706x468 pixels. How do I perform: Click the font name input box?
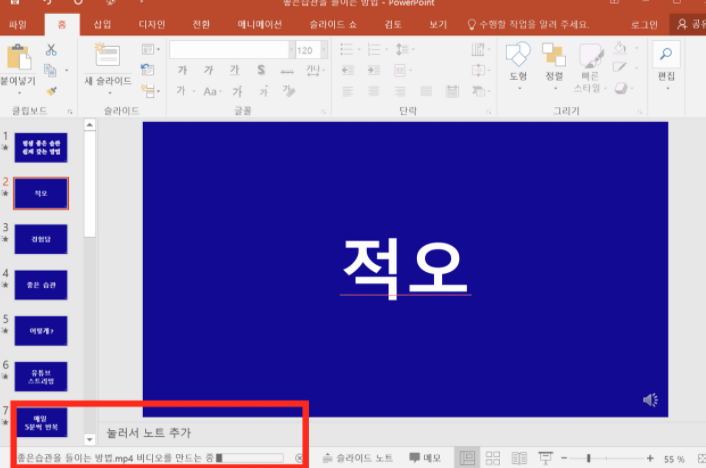tap(229, 50)
